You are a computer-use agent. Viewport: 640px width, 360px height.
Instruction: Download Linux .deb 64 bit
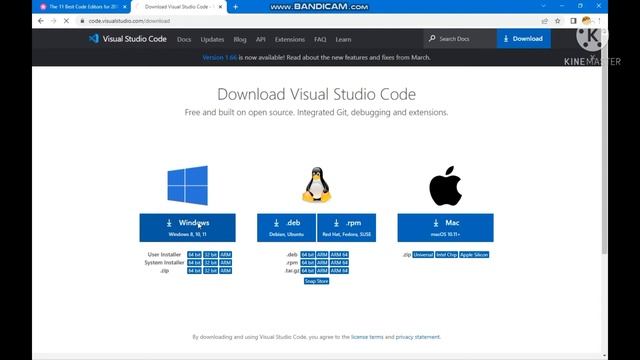point(308,255)
